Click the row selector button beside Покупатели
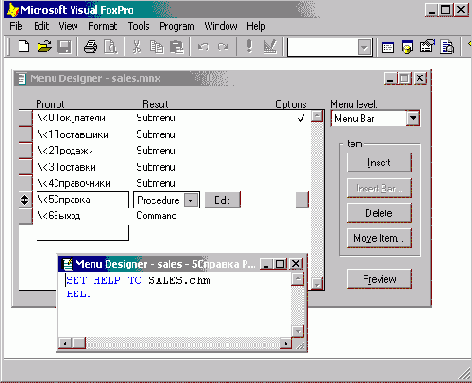 tap(26, 118)
